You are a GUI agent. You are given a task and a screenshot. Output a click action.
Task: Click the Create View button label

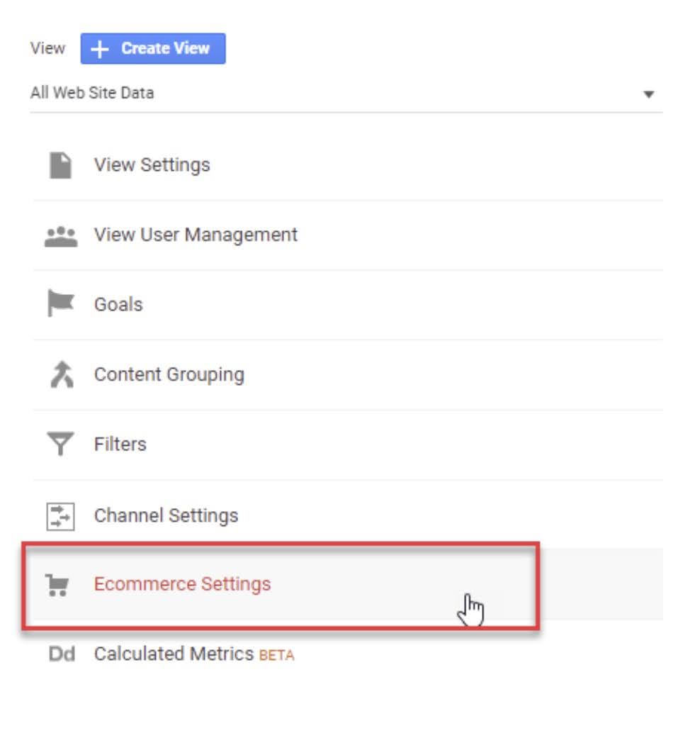(165, 48)
